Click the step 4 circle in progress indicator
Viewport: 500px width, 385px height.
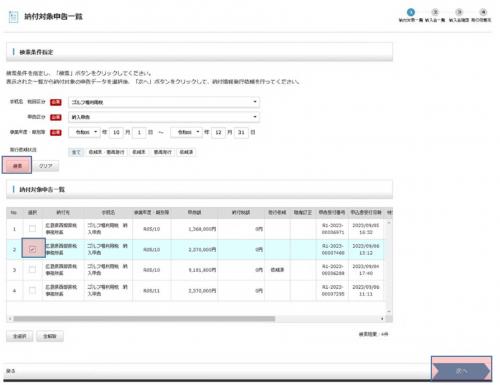pyautogui.click(x=483, y=12)
